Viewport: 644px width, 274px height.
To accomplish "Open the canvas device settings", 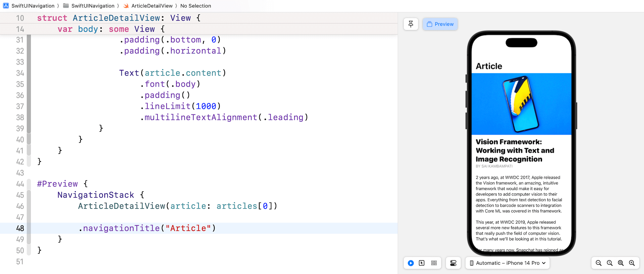I will coord(453,263).
